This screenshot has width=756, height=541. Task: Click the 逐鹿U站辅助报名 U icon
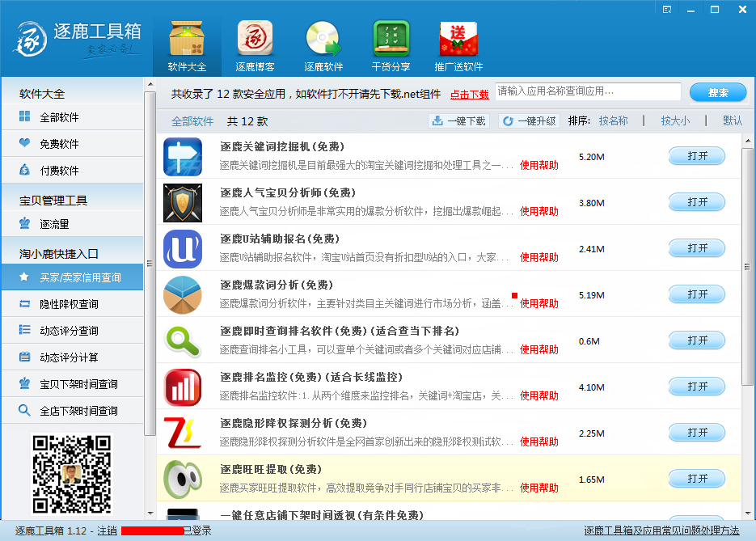point(183,249)
